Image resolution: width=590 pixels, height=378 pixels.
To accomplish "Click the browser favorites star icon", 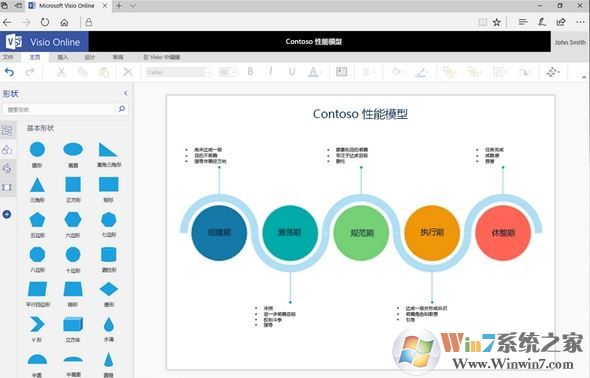I will (497, 22).
